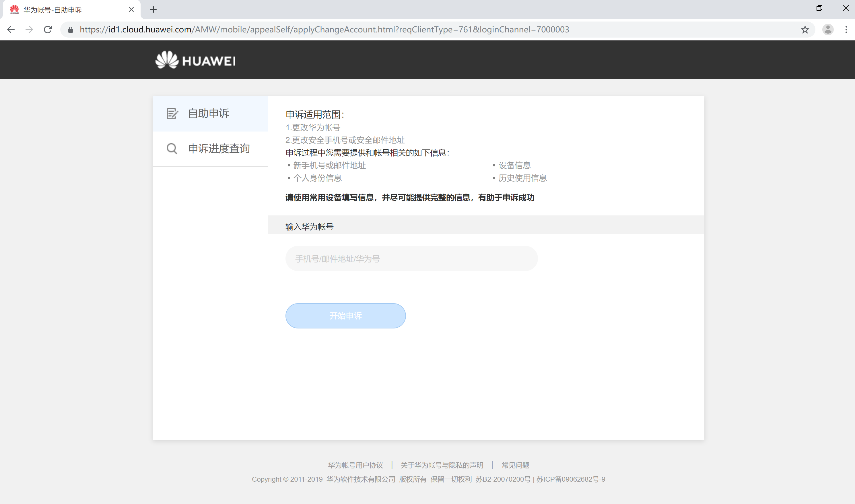855x504 pixels.
Task: Click the edit icon beside 自助申诉
Action: click(x=172, y=113)
